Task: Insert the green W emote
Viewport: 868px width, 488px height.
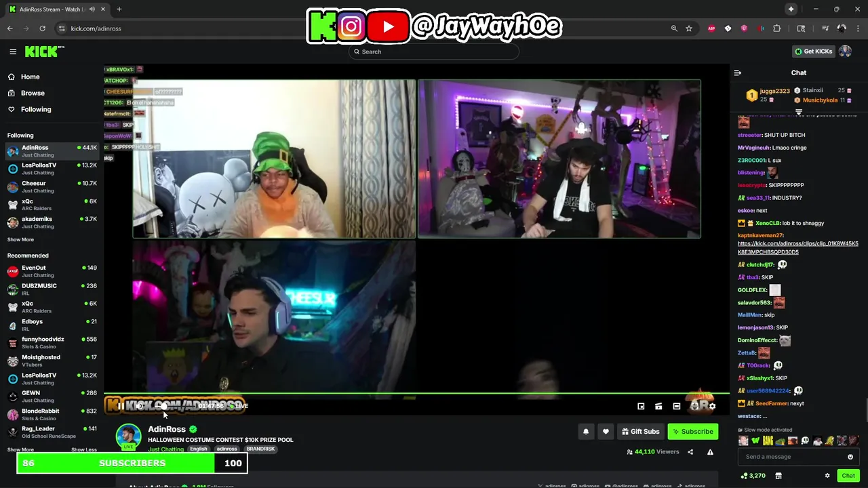Action: pyautogui.click(x=755, y=441)
